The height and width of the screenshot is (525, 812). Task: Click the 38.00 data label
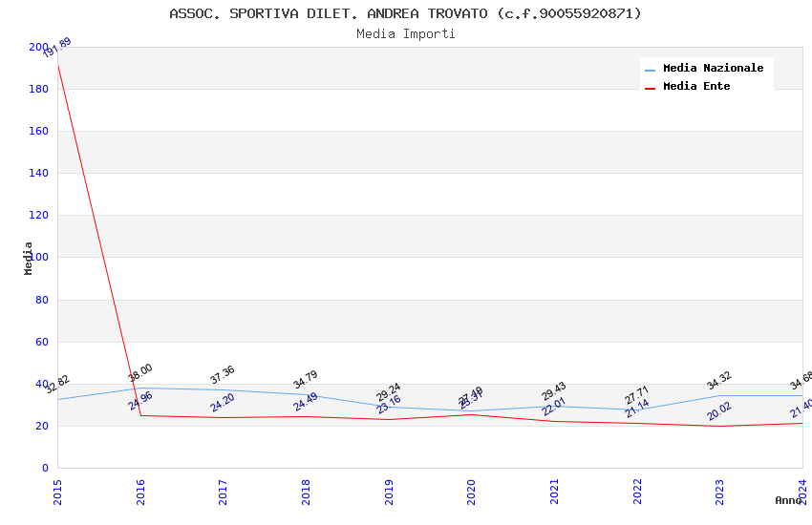click(x=139, y=372)
